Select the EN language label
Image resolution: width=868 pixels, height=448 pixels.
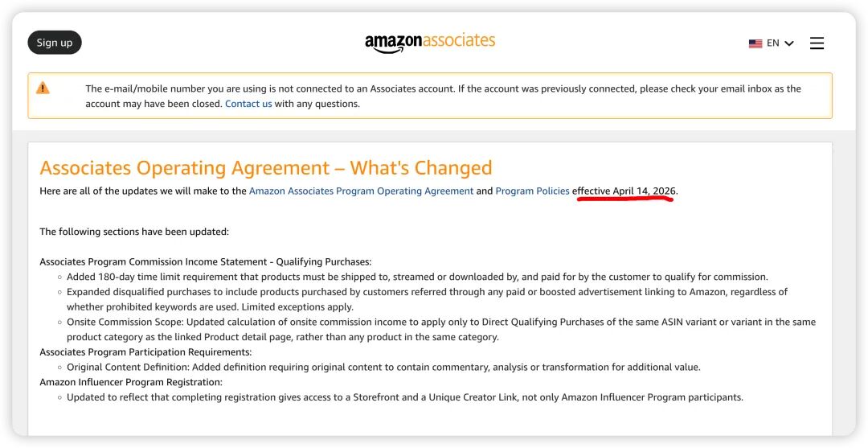(773, 43)
